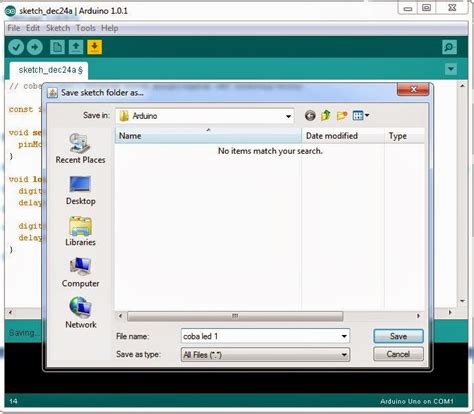Go to Recent Places in the sidebar
The width and height of the screenshot is (474, 414).
pyautogui.click(x=80, y=149)
